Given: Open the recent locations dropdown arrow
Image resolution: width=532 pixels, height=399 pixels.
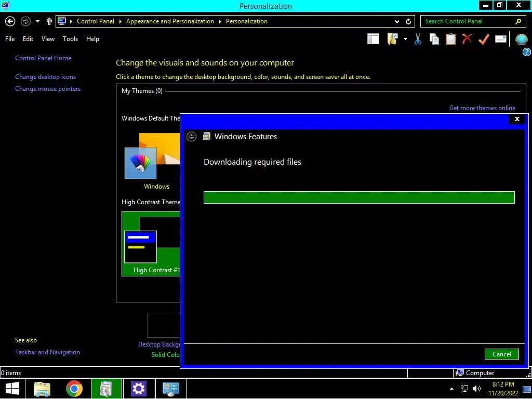Looking at the screenshot, I should pos(37,21).
